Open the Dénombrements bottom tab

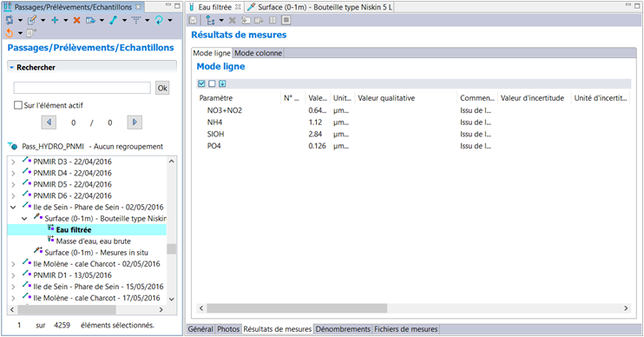(343, 329)
